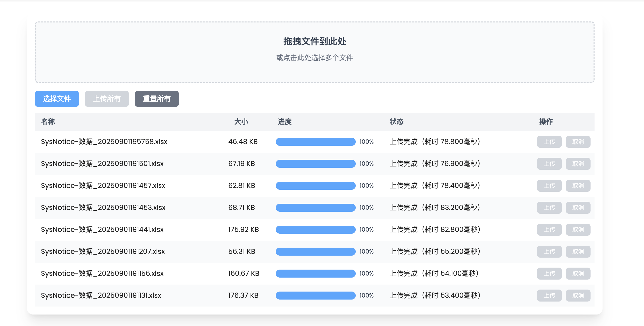The height and width of the screenshot is (326, 644).
Task: Click 上传 for file 20250901191501.xlsx
Action: (x=549, y=164)
